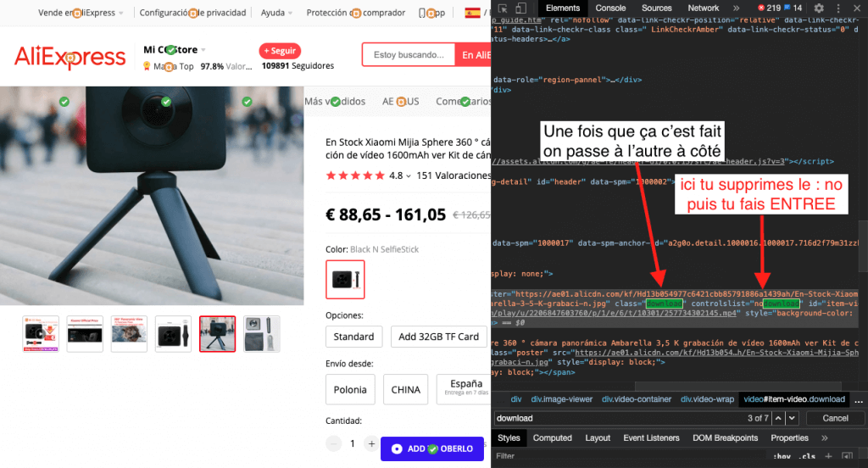Select div.image-viewer in the breadcrumb
868x468 pixels.
pyautogui.click(x=561, y=398)
